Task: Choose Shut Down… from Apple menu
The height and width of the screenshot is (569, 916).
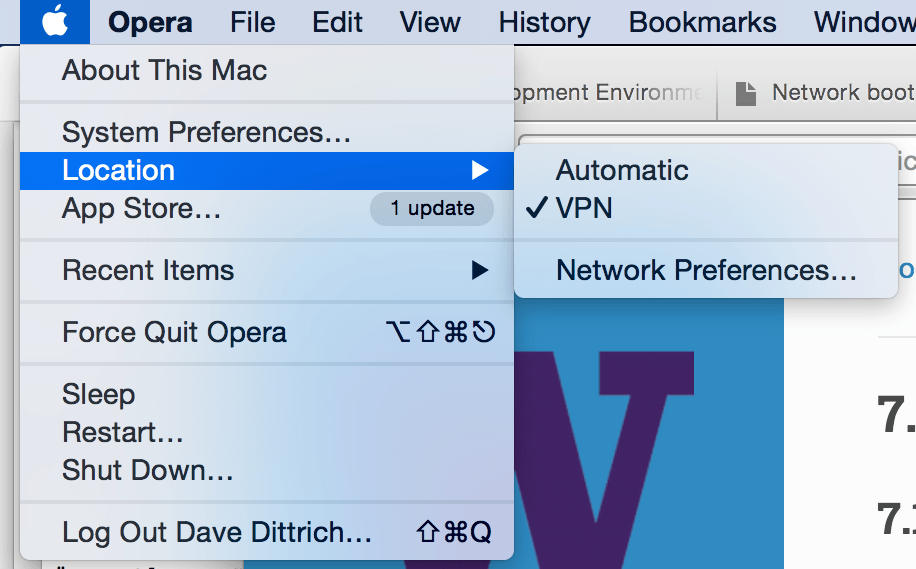Action: coord(267,470)
